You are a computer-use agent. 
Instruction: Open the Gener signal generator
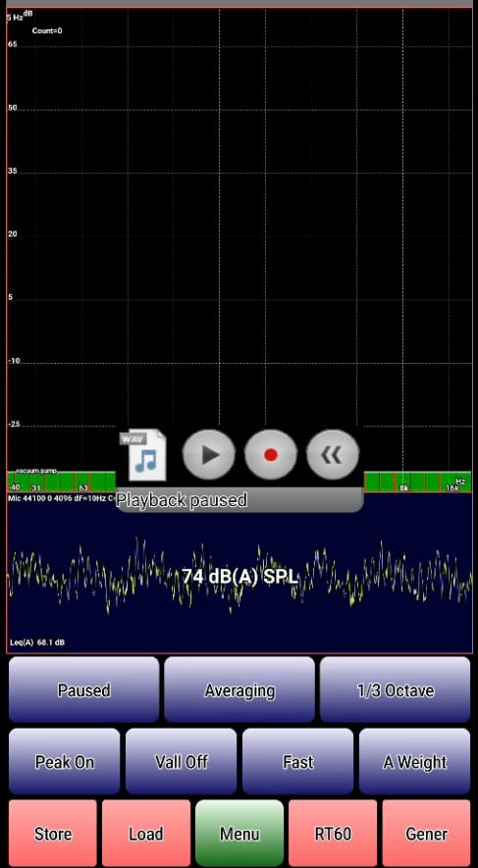pos(427,833)
